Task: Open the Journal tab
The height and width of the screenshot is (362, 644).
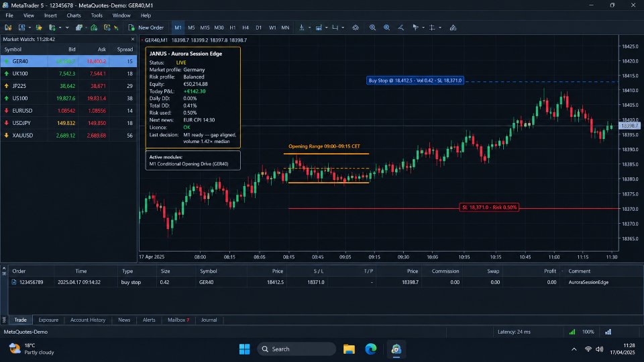Action: click(x=209, y=320)
